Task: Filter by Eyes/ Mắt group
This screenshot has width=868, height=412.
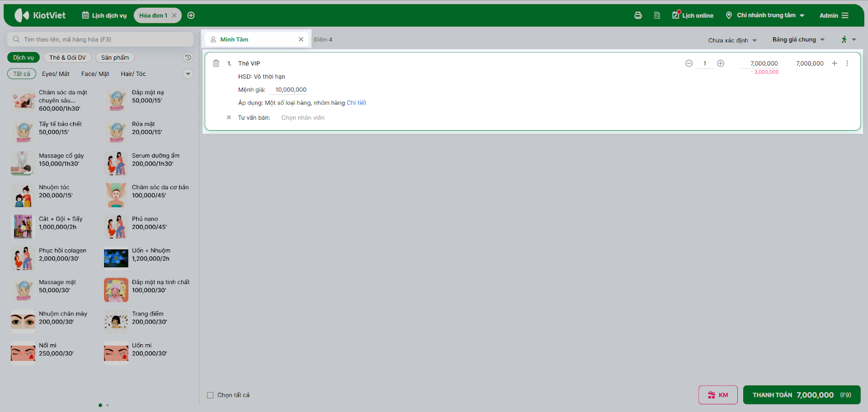Action: point(56,74)
